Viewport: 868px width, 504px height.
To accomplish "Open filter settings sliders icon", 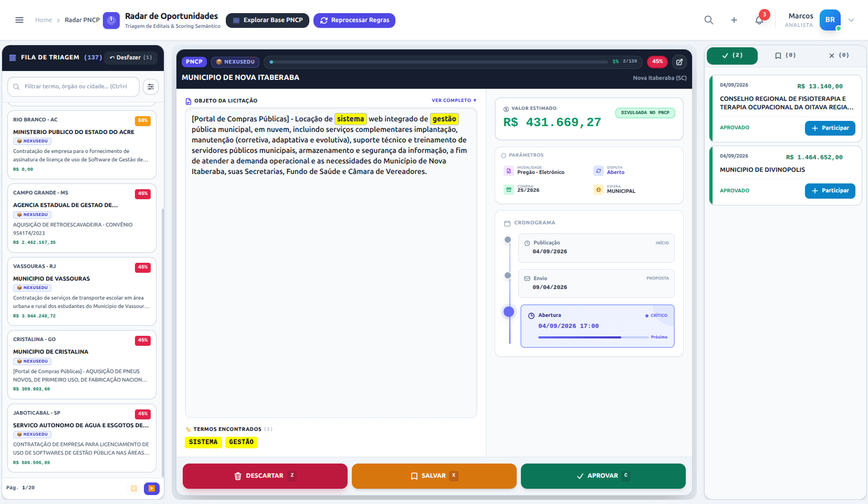I will coord(151,87).
